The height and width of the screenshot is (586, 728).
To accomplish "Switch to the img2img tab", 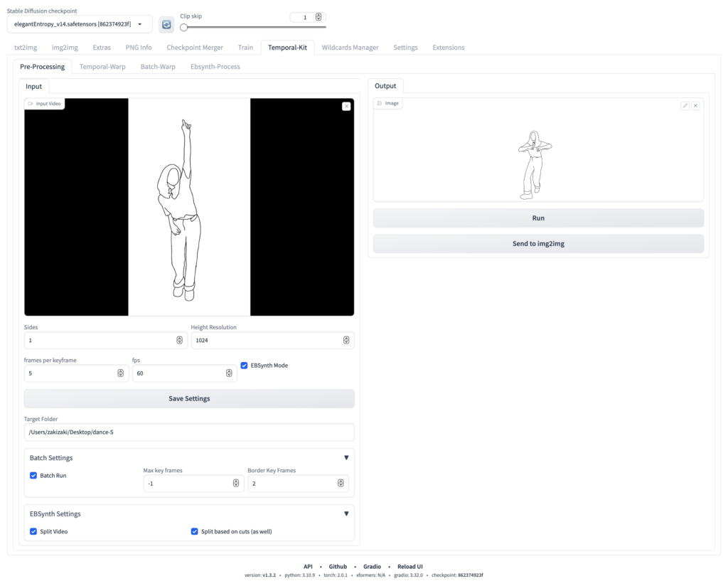I will point(65,48).
